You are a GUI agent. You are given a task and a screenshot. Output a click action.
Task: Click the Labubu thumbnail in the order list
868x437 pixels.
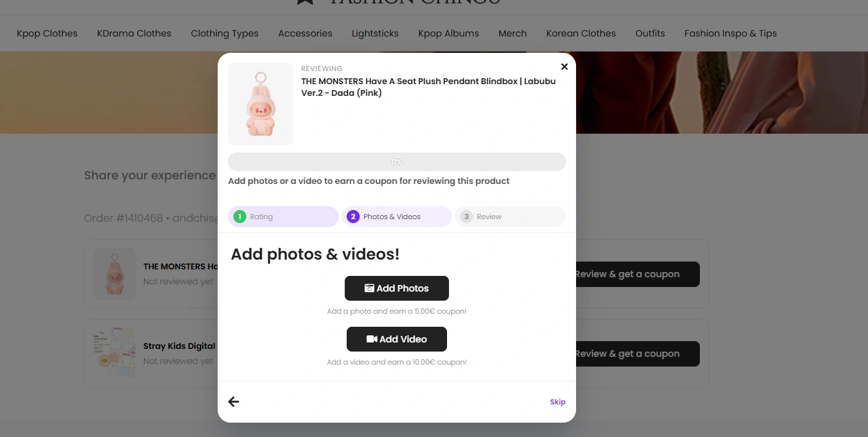(115, 274)
